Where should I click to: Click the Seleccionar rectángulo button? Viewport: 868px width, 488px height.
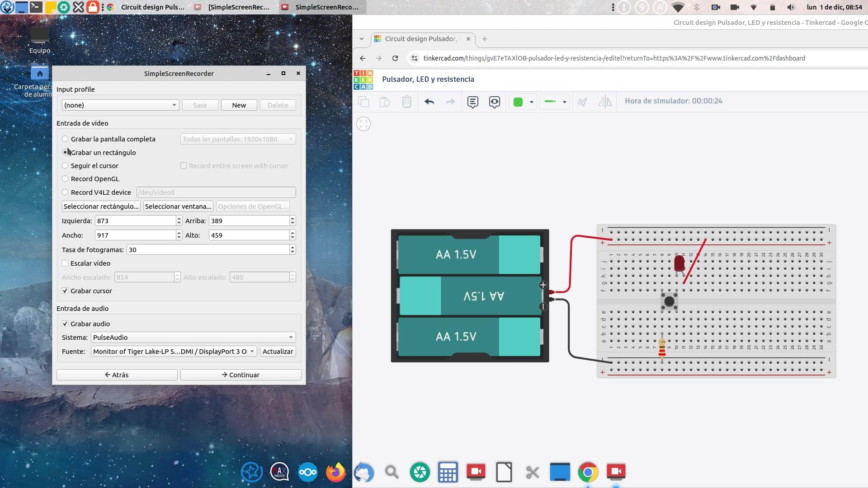point(101,206)
